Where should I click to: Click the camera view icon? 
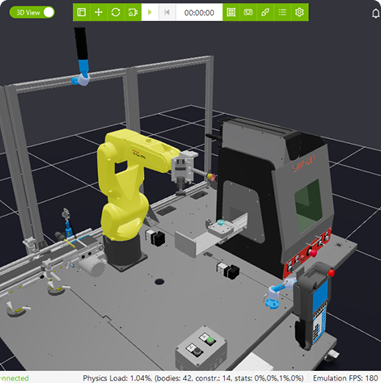pos(133,12)
